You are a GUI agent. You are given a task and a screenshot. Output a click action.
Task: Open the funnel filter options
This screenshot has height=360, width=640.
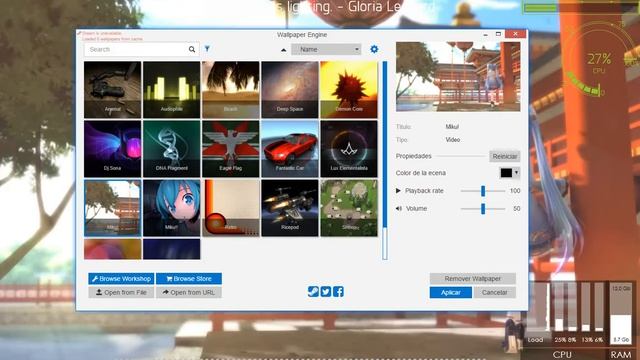click(207, 49)
